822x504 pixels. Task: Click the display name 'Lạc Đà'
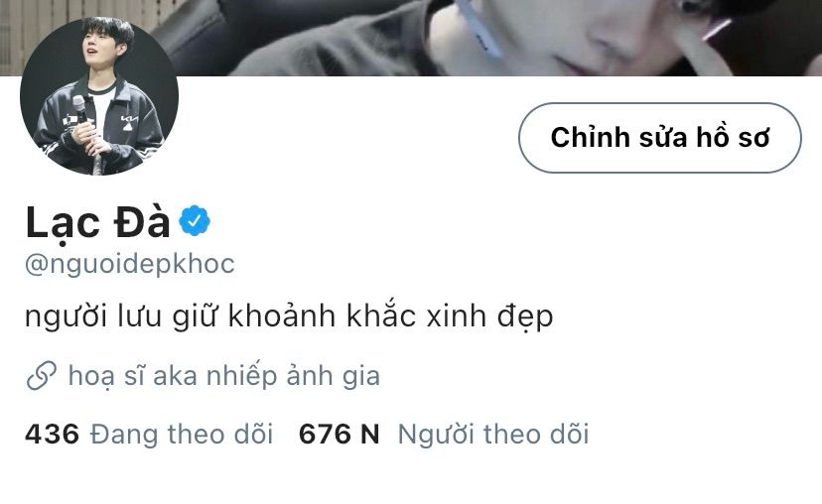[x=97, y=223]
